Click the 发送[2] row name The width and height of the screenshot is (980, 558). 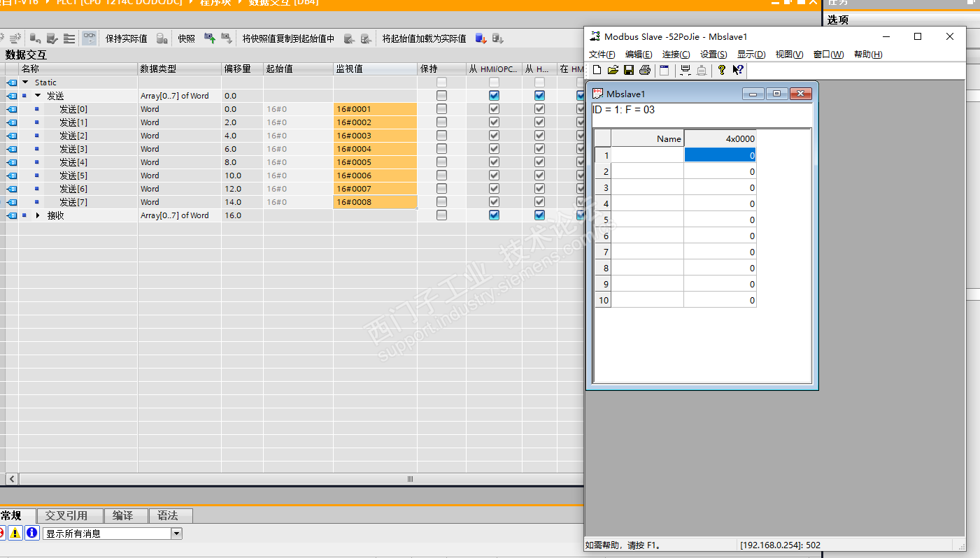point(73,136)
